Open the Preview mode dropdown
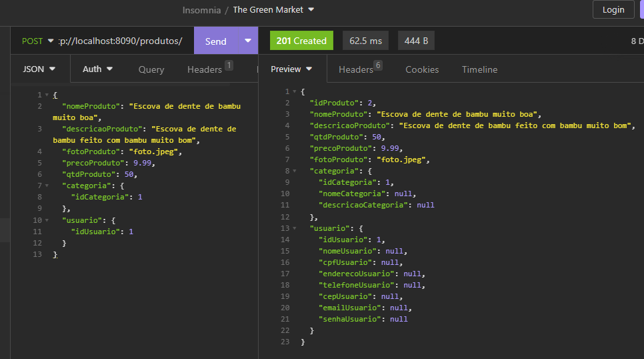This screenshot has width=644, height=359. click(x=291, y=69)
